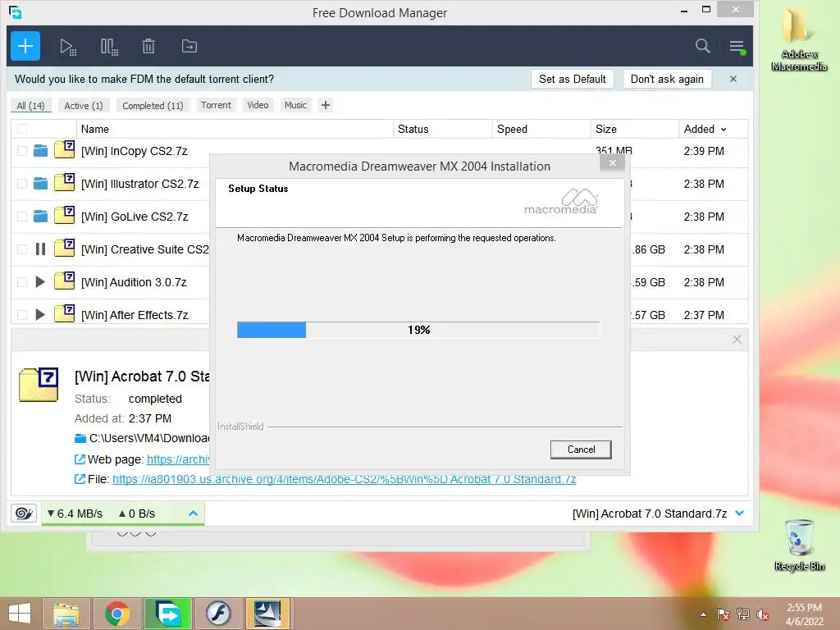This screenshot has height=630, width=840.
Task: Check the box for After Effects.7z
Action: tap(22, 314)
